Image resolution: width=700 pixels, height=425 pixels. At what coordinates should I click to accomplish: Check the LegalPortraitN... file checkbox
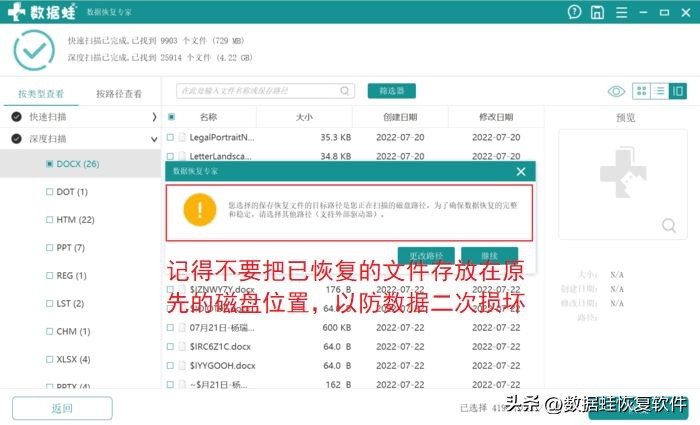pyautogui.click(x=170, y=137)
